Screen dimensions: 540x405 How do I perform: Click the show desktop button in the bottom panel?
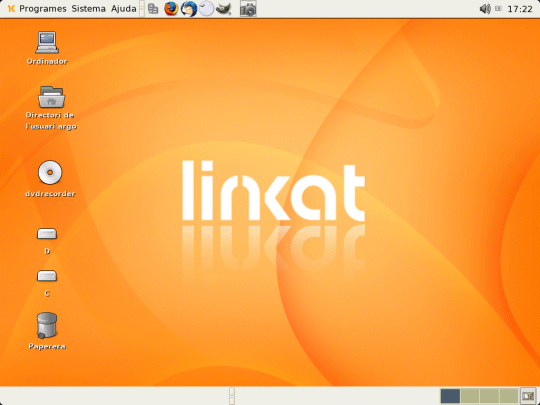point(528,396)
